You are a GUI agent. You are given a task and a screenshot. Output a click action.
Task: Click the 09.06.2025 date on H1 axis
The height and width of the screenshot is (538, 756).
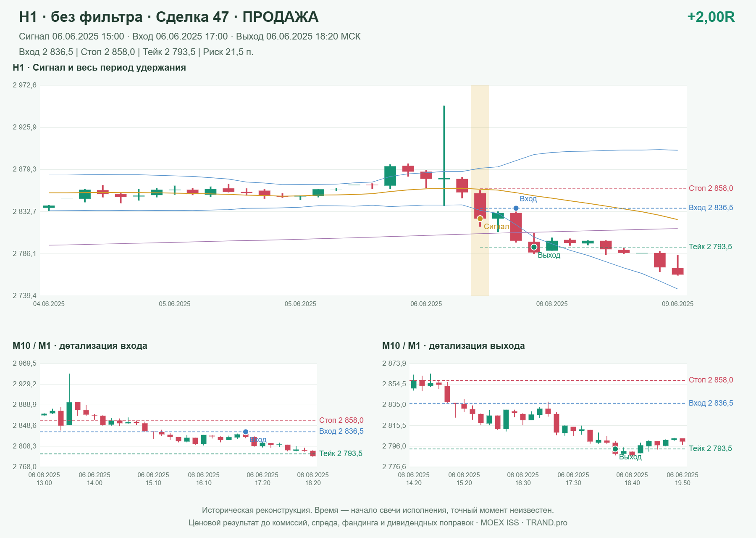point(677,304)
